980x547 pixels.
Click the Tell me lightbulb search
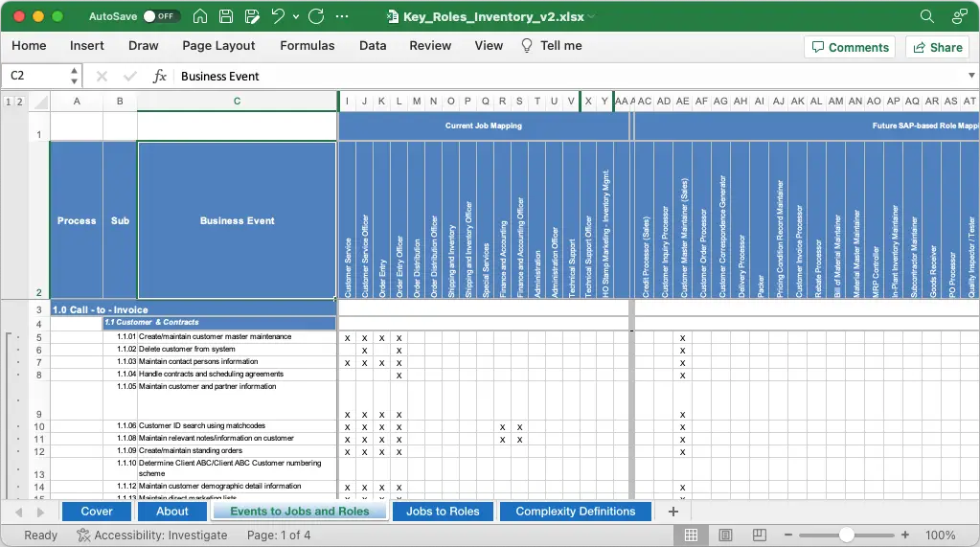click(551, 46)
